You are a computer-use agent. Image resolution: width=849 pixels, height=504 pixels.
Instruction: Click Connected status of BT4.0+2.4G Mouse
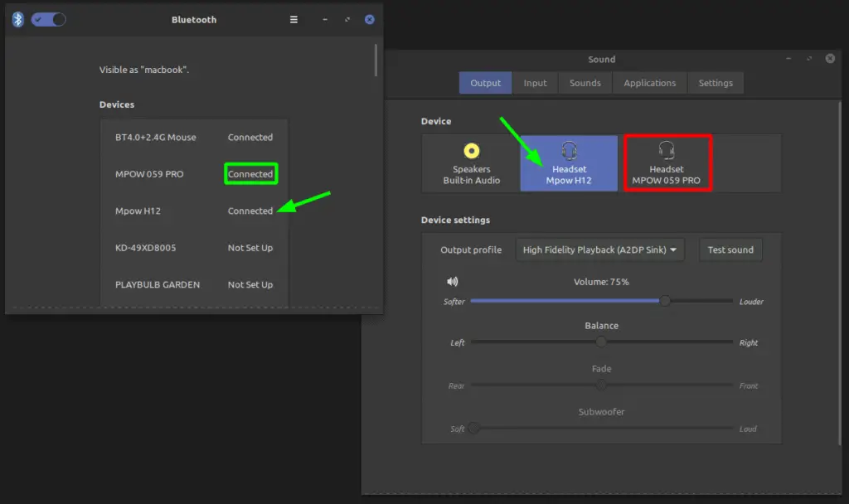pos(250,138)
